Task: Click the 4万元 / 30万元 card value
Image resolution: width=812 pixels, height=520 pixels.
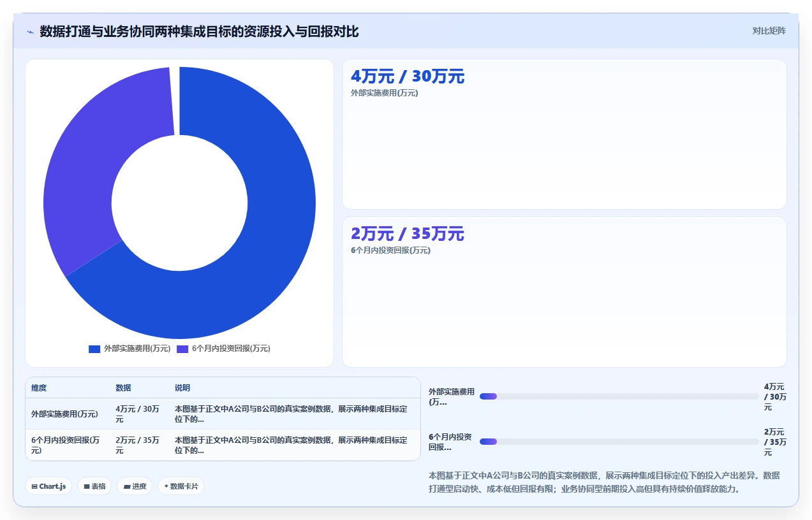Action: [408, 76]
